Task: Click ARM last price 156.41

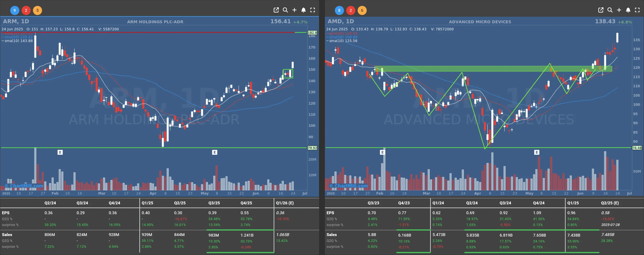Action: coord(281,21)
